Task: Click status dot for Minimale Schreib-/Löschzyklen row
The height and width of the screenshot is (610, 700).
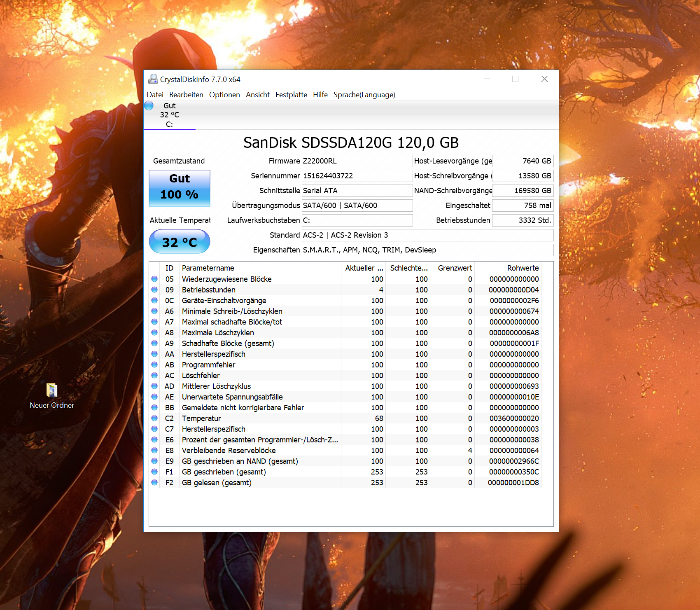Action: pyautogui.click(x=154, y=311)
